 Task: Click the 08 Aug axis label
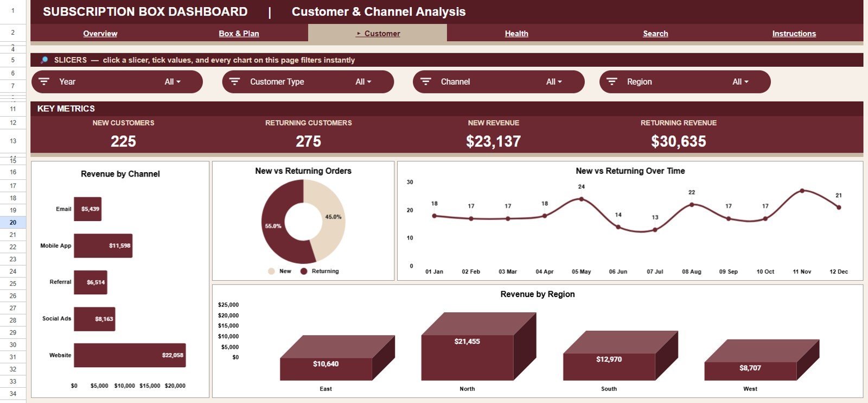click(692, 272)
